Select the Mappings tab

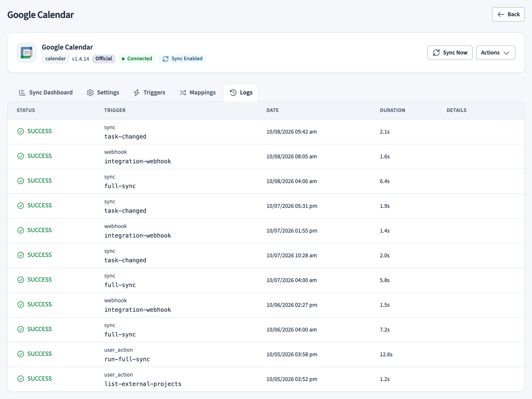tap(198, 93)
